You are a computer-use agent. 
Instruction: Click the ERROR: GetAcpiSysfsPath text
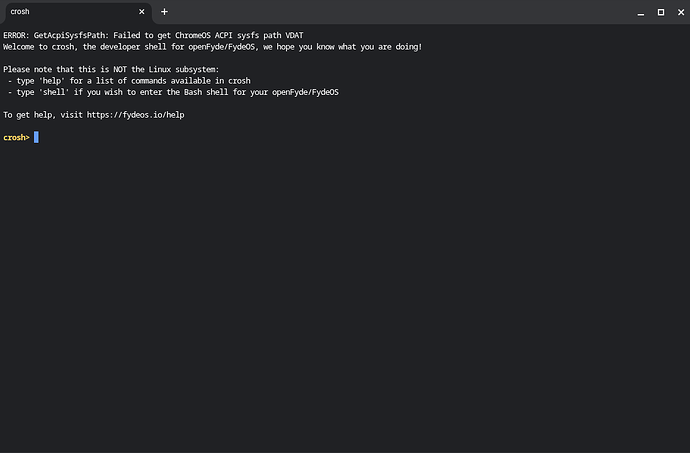pos(50,36)
